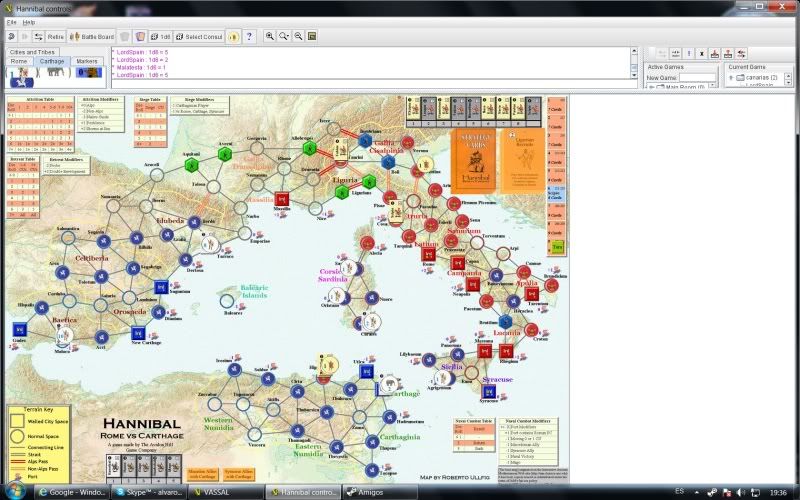Switch to the Cities and Tribes tab

tap(32, 52)
